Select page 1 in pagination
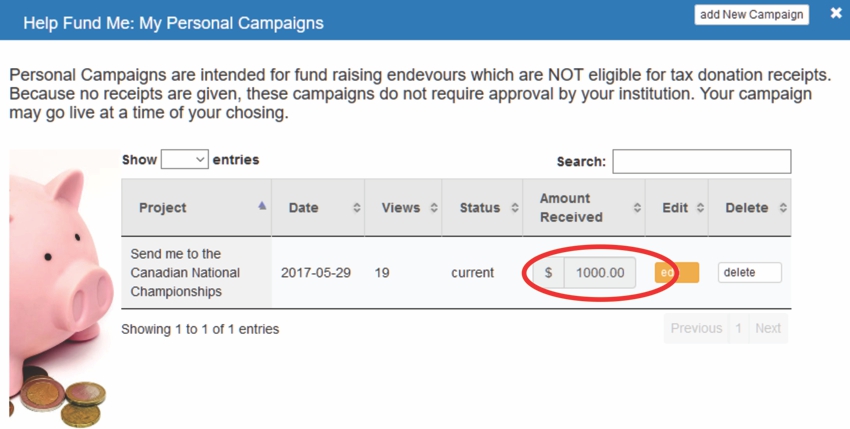 (x=738, y=328)
